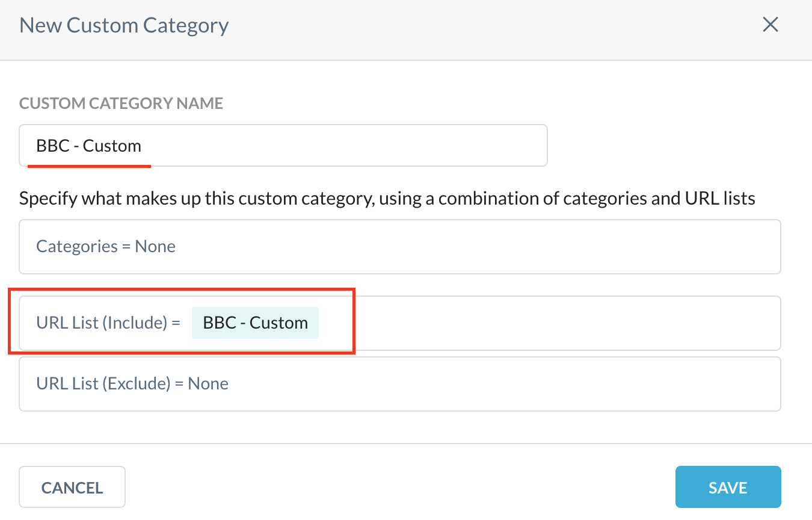Open the Categories = None selector
This screenshot has width=812, height=520.
[400, 247]
